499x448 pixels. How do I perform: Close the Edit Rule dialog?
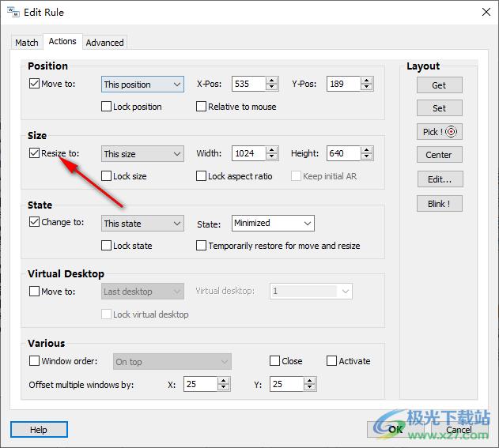tap(484, 12)
